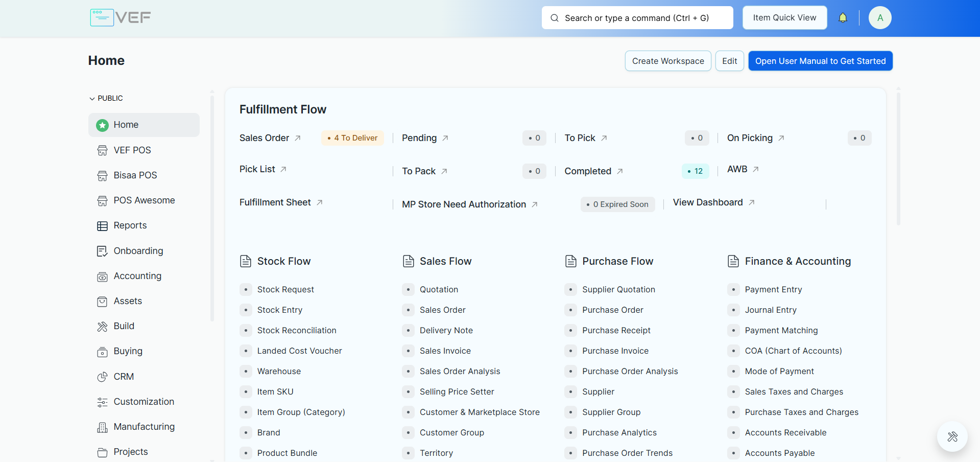Viewport: 980px width, 462px height.
Task: Click Open User Manual to Get Started
Action: pos(820,61)
